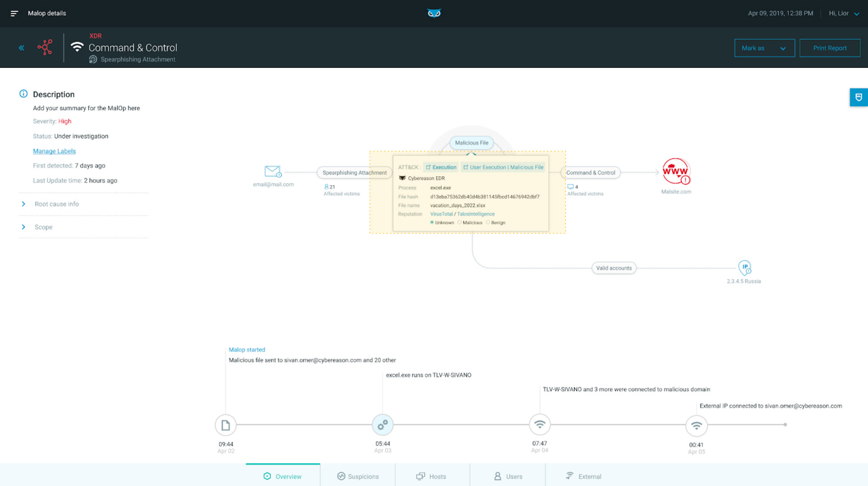Click the excel.exe process value
868x486 pixels.
[x=440, y=188]
